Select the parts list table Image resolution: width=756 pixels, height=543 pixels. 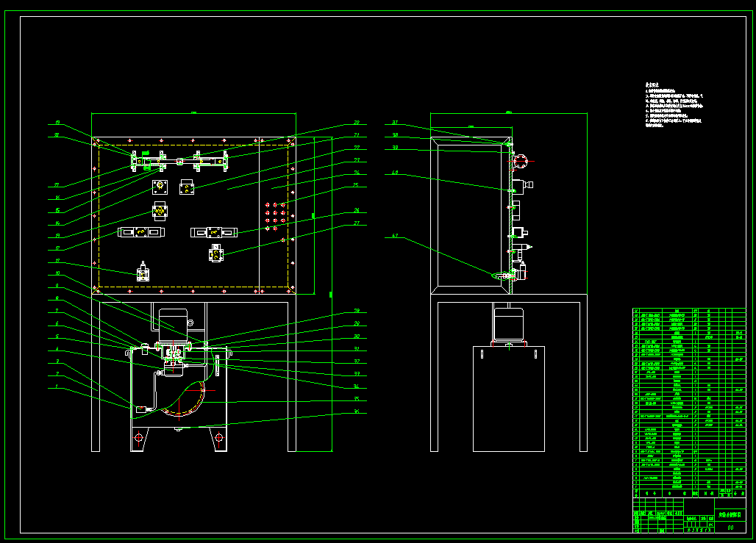point(689,403)
